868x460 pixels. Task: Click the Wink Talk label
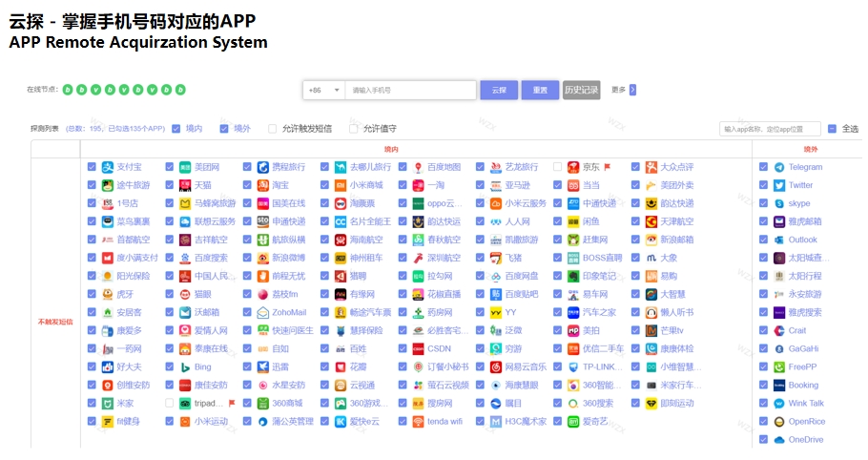tap(806, 403)
